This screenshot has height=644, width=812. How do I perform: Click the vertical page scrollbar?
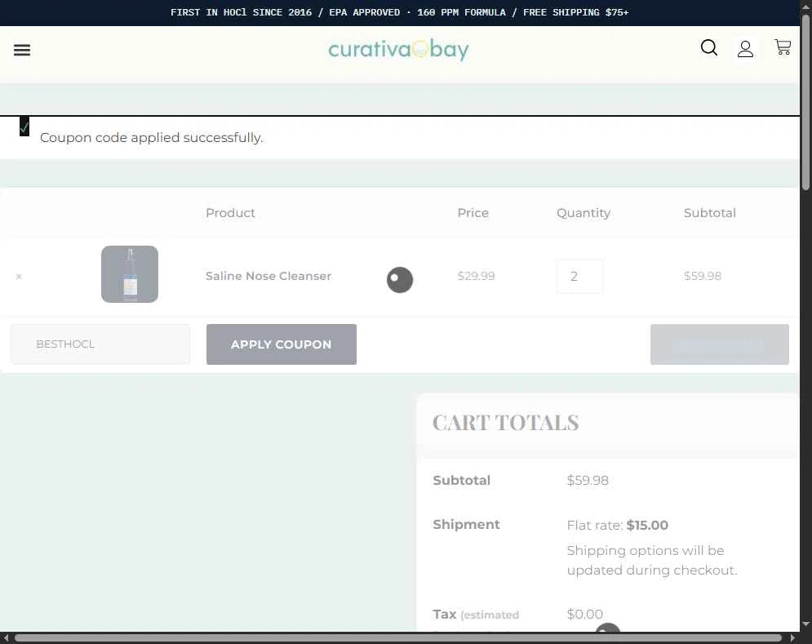coord(805,104)
